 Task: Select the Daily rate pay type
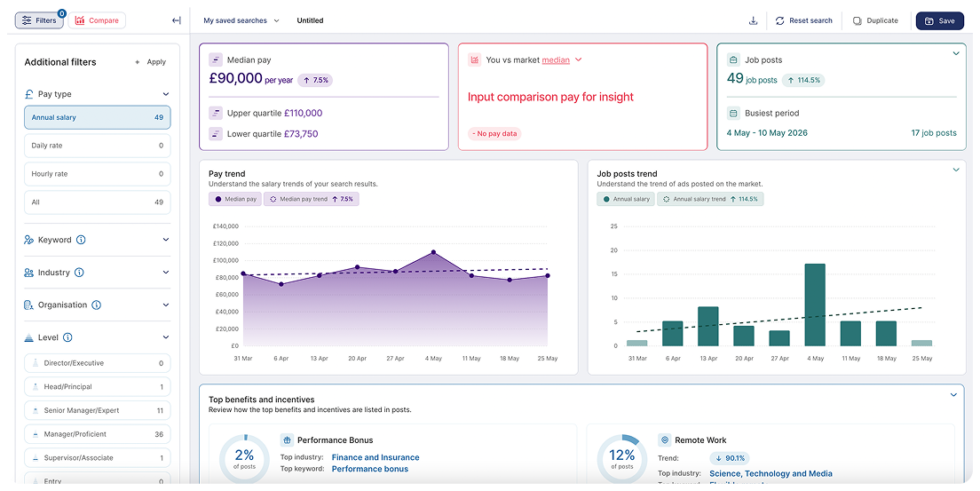tap(97, 146)
